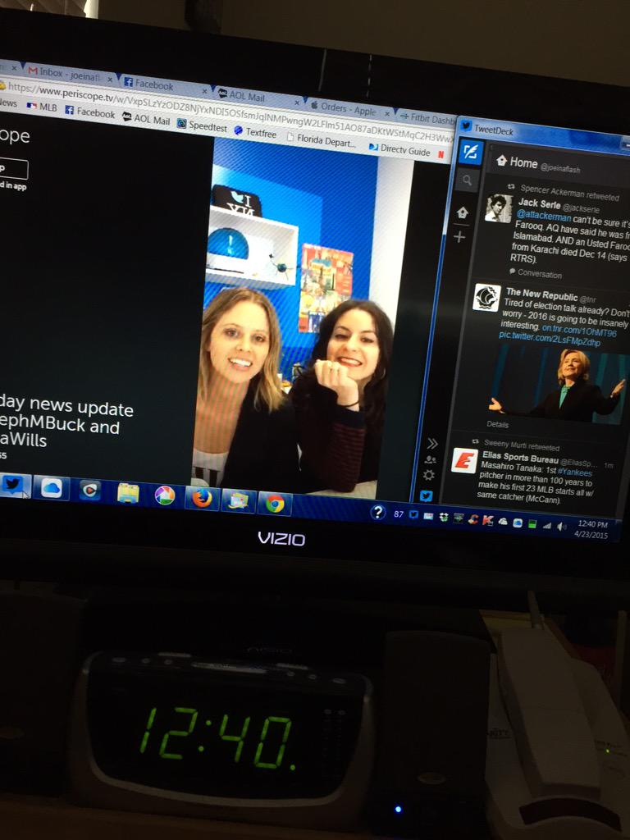
Task: Open TweetDeck settings gear
Action: point(428,475)
